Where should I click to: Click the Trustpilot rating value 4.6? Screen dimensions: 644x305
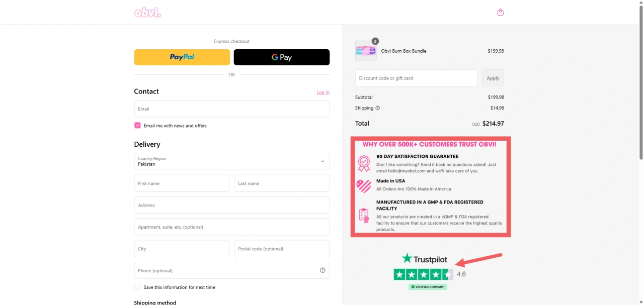(461, 274)
